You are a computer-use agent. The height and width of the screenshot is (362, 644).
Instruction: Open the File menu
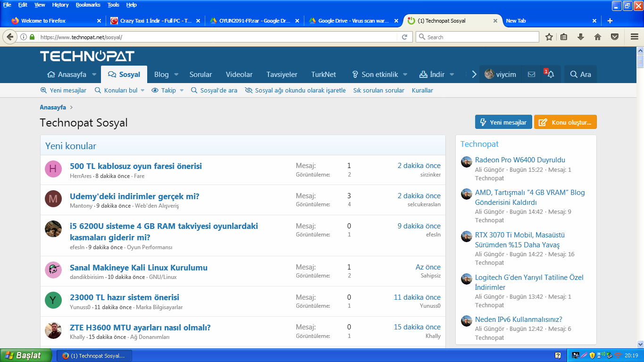click(x=7, y=5)
